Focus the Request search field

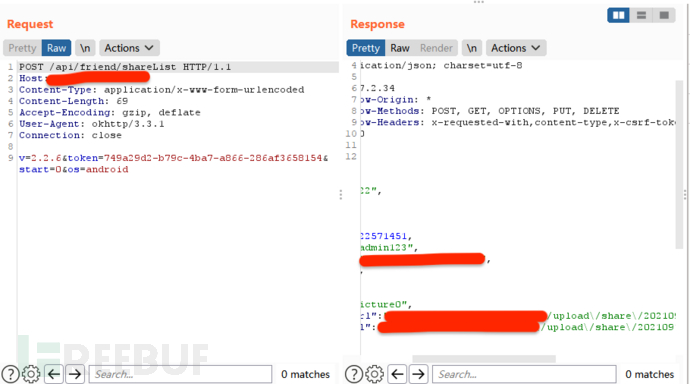point(180,374)
